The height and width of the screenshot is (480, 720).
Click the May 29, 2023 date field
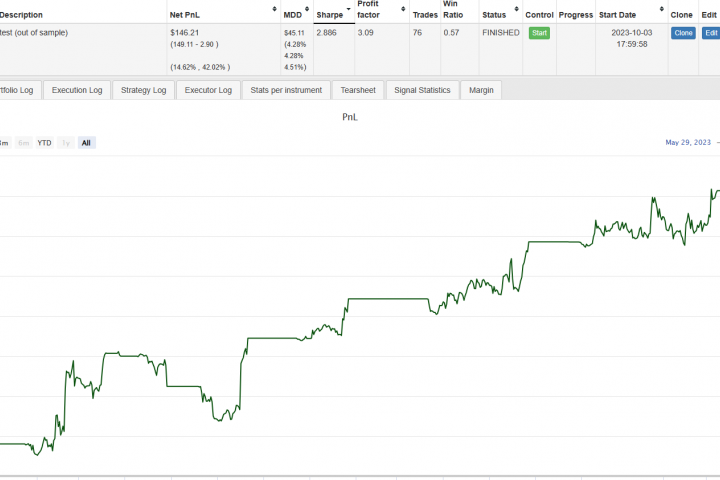click(x=688, y=142)
